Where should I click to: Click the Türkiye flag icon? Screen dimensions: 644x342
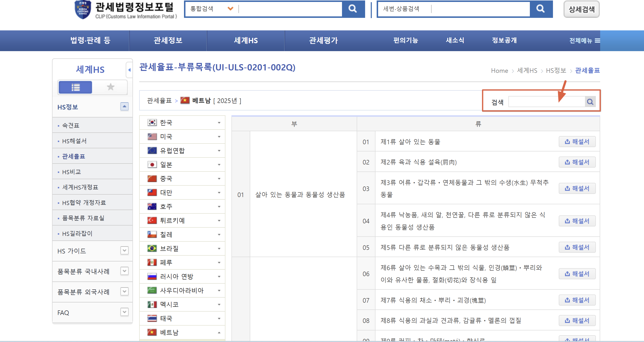point(152,220)
